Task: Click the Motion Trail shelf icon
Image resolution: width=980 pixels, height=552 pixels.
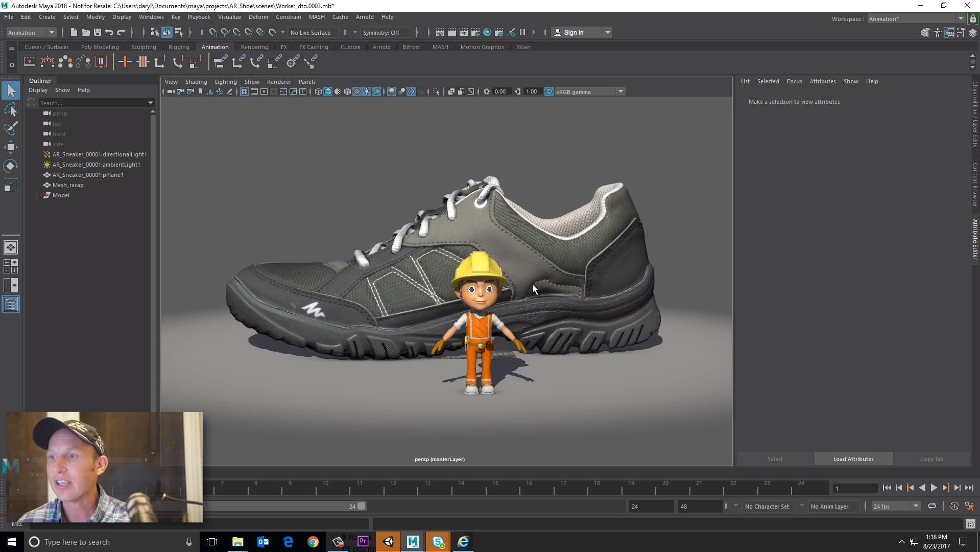Action: click(47, 62)
